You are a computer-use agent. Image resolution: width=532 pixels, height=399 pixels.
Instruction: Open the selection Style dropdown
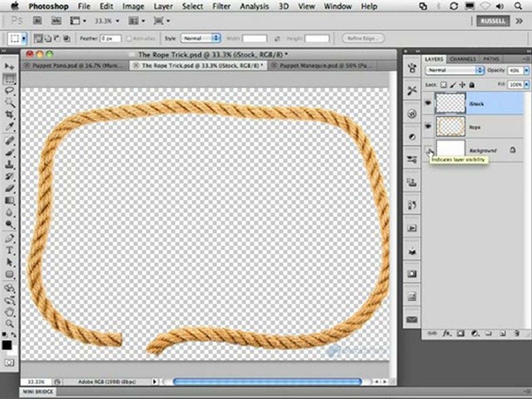point(201,38)
